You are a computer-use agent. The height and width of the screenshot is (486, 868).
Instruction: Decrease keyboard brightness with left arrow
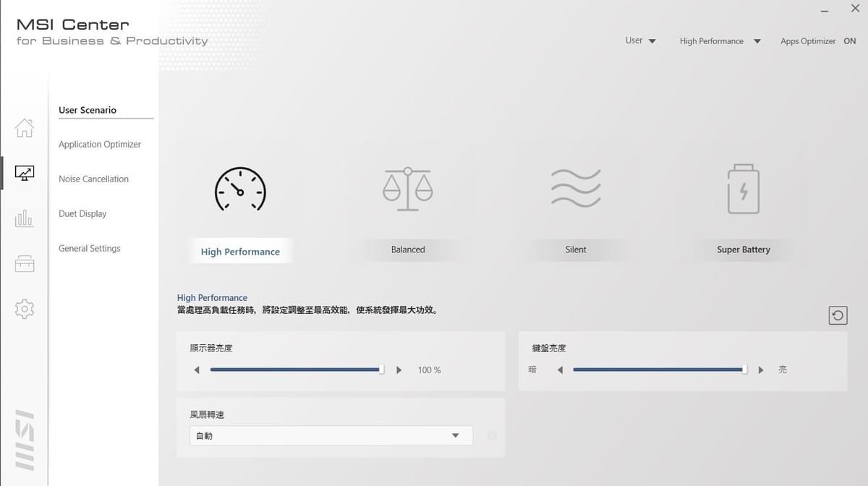(x=560, y=370)
